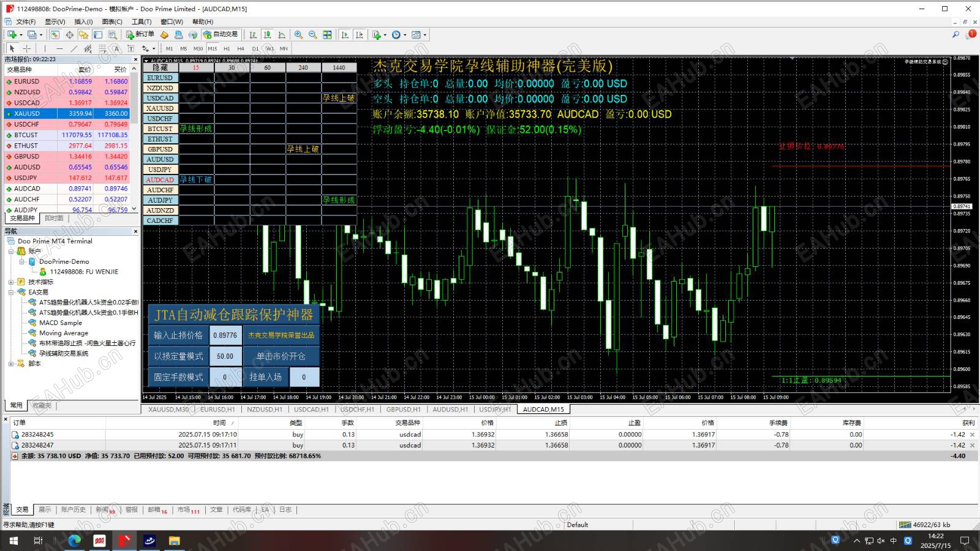Open the 帮助(H) menu
The height and width of the screenshot is (551, 980).
pos(203,21)
